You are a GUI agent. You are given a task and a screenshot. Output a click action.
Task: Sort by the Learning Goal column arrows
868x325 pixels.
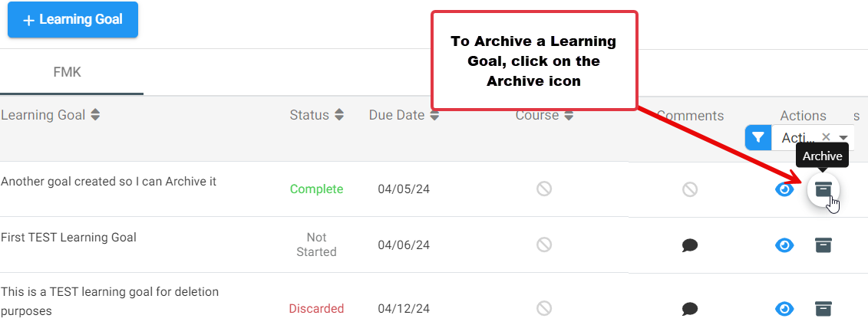(x=95, y=115)
